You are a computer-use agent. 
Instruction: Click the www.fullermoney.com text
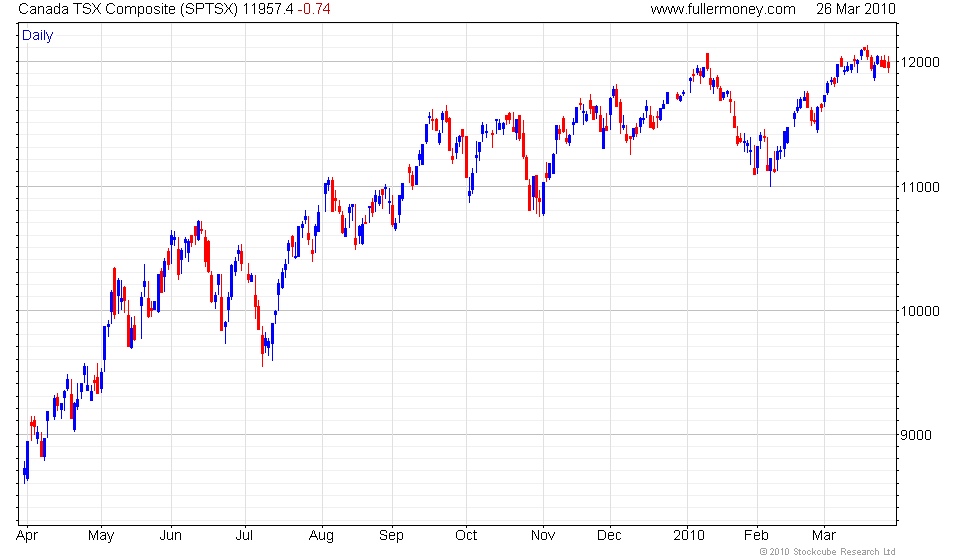[723, 9]
